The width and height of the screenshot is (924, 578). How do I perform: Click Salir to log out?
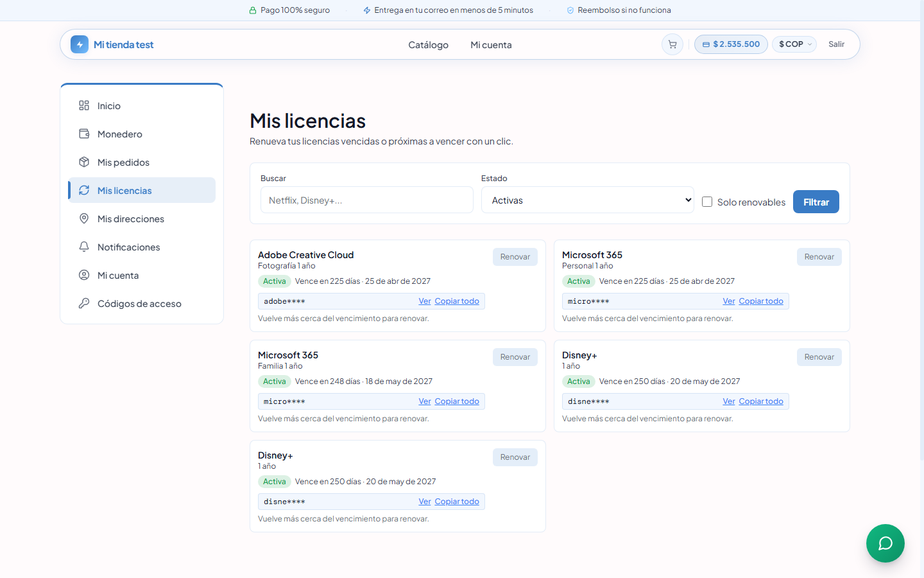pos(836,44)
